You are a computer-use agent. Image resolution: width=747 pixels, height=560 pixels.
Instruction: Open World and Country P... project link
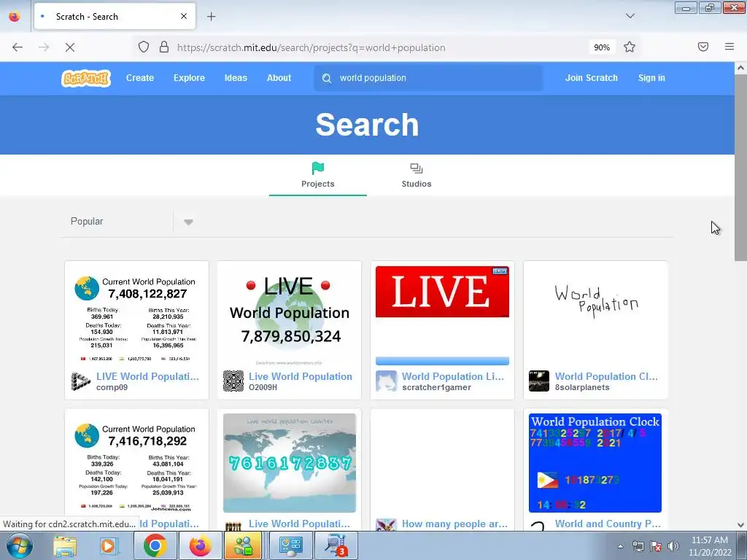point(608,524)
